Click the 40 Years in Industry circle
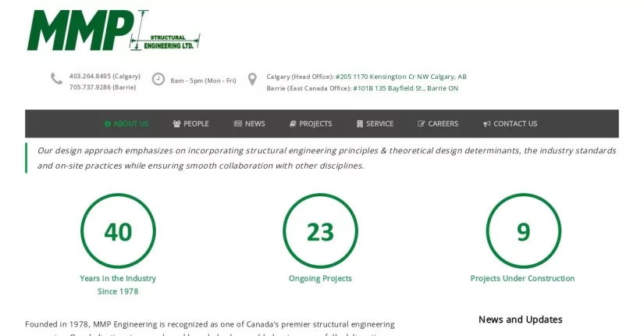 119,231
